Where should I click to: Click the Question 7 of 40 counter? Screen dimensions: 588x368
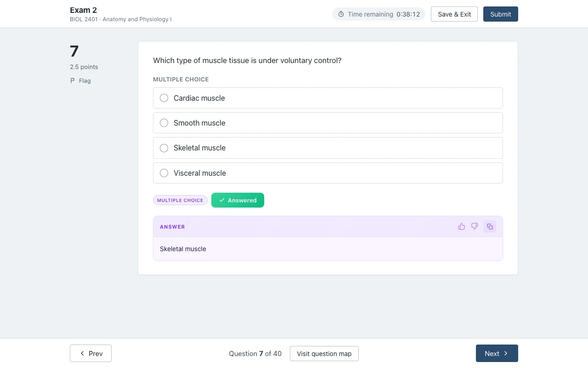tap(255, 353)
